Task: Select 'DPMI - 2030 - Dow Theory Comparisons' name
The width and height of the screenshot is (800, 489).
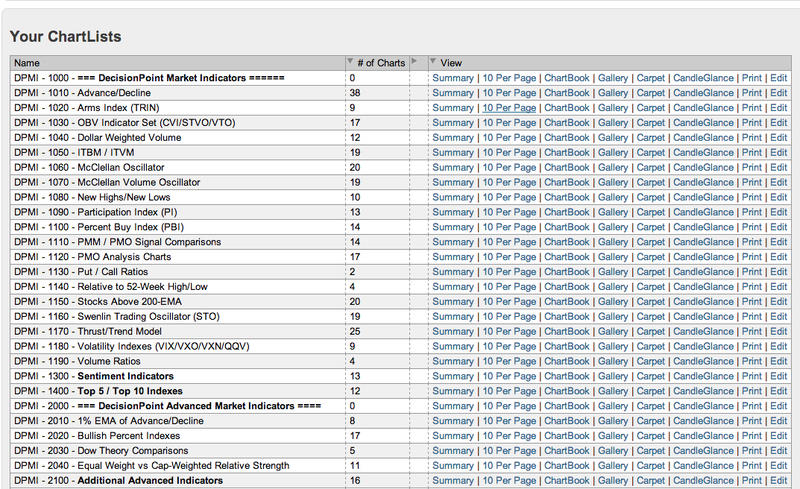Action: (101, 450)
